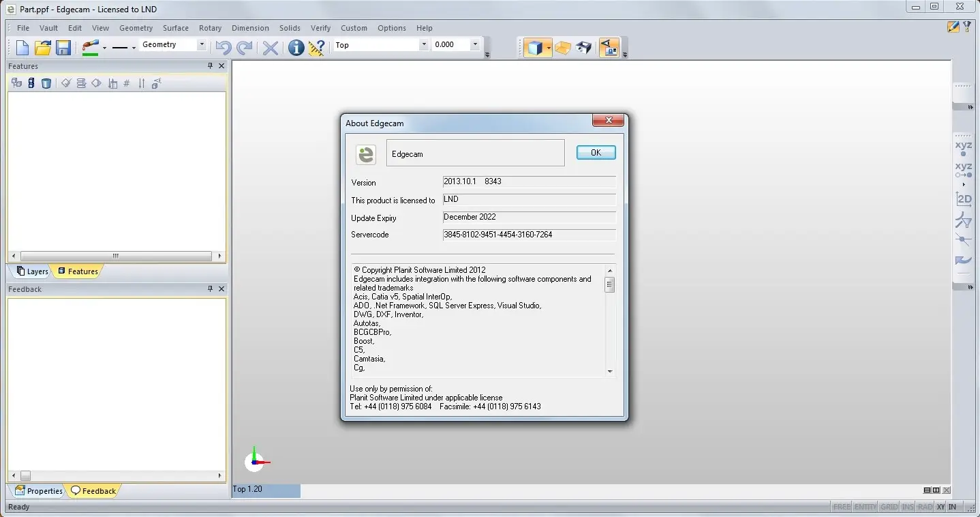Click the up-down arrows icon in Features toolbar

click(142, 83)
